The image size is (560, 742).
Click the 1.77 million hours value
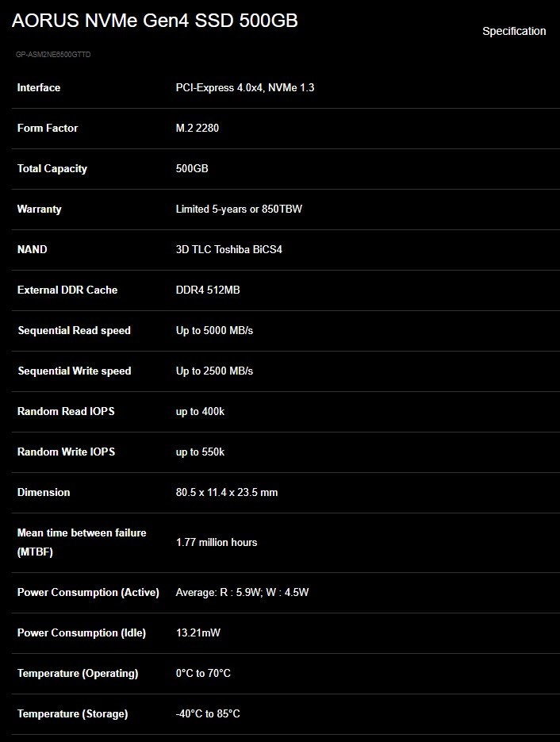point(217,542)
